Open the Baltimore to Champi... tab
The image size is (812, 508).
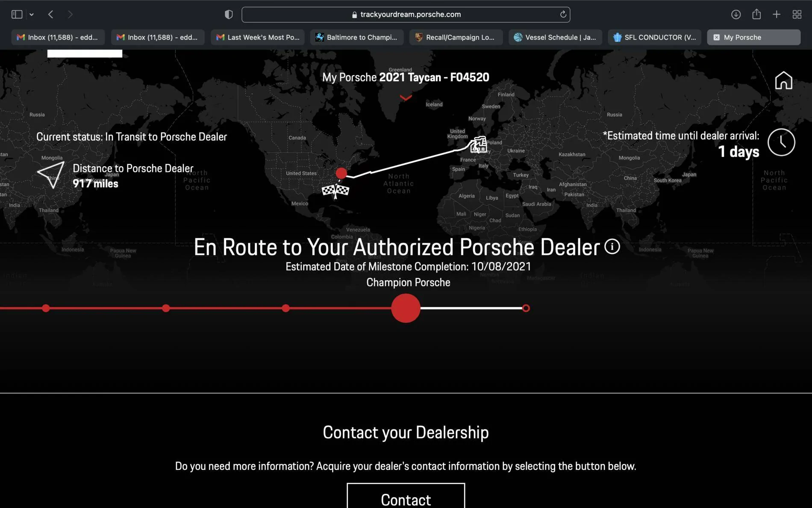coord(356,37)
